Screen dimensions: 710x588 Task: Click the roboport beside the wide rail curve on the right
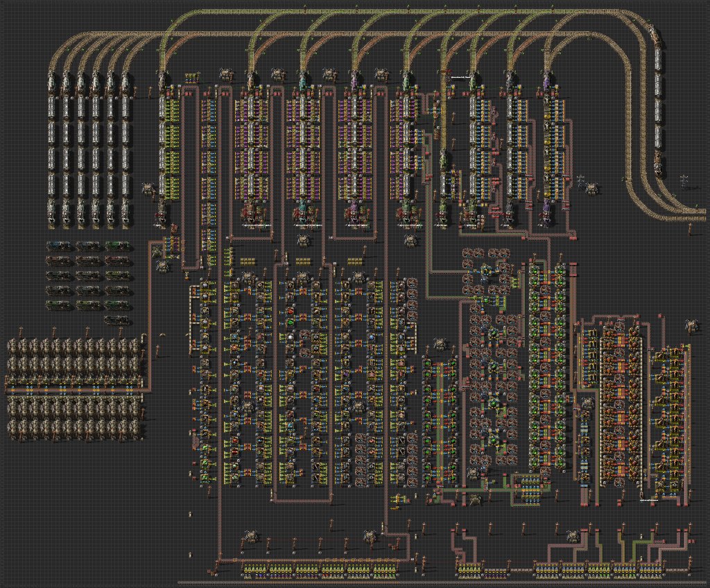coord(591,187)
